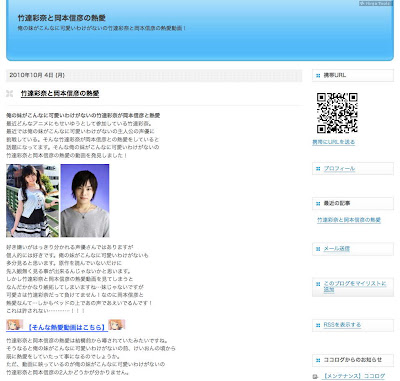Open the メンテナンス ココログ notice link
400x381 pixels.
tap(353, 376)
